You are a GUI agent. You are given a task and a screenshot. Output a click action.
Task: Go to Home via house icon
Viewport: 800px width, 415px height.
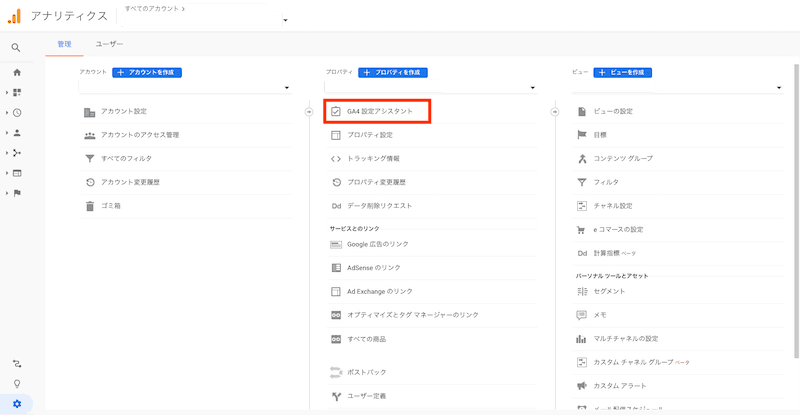[x=17, y=72]
